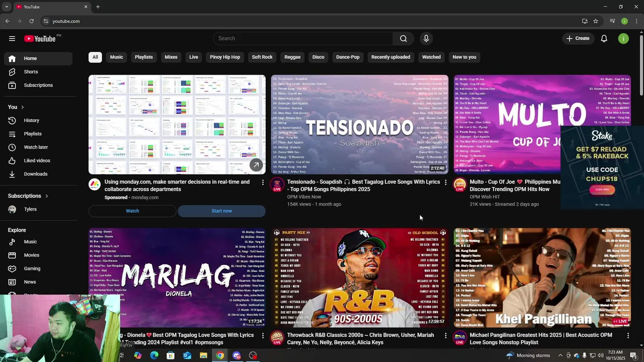Viewport: 644px width, 362px height.
Task: Open Playlists in the sidebar
Action: point(38,134)
